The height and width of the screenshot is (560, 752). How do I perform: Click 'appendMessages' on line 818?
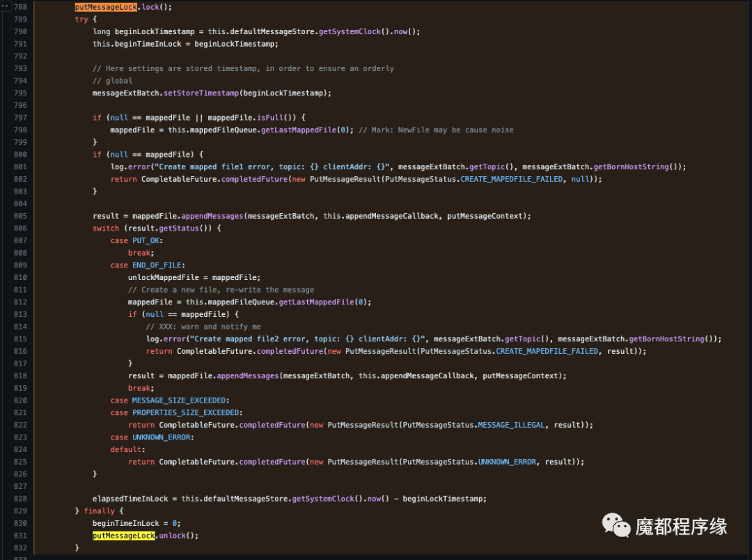point(247,375)
